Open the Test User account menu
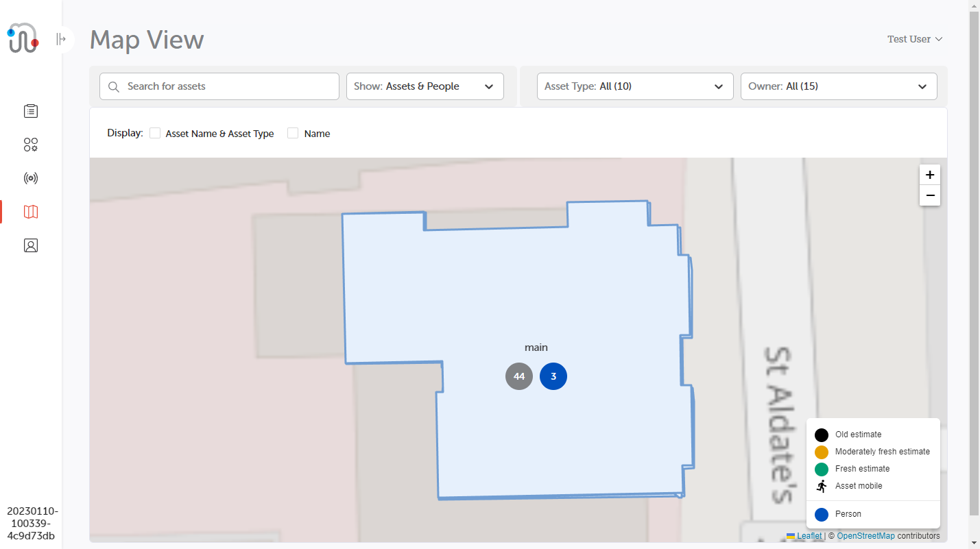980x549 pixels. [914, 39]
